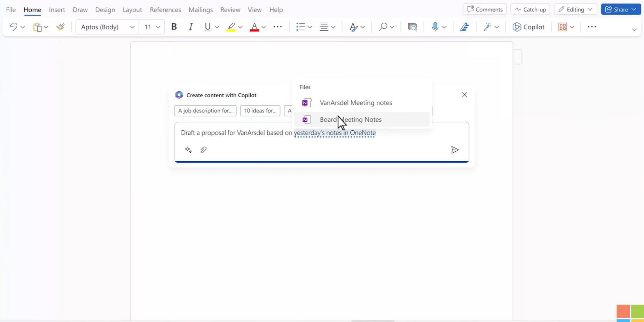The image size is (644, 322).
Task: Select Board Meeting Notes file
Action: (362, 120)
